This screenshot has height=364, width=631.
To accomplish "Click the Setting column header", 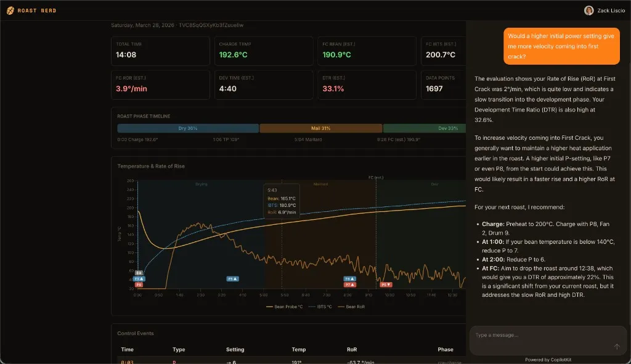I will click(235, 349).
